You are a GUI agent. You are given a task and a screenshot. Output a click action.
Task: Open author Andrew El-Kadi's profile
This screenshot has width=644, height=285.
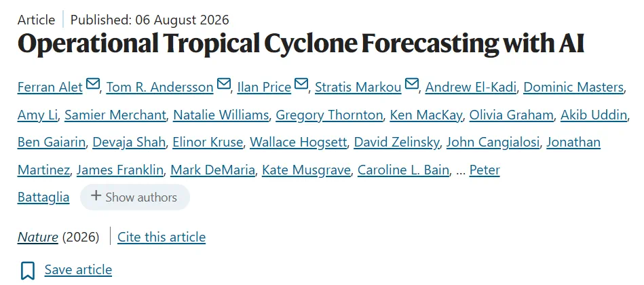(x=471, y=88)
